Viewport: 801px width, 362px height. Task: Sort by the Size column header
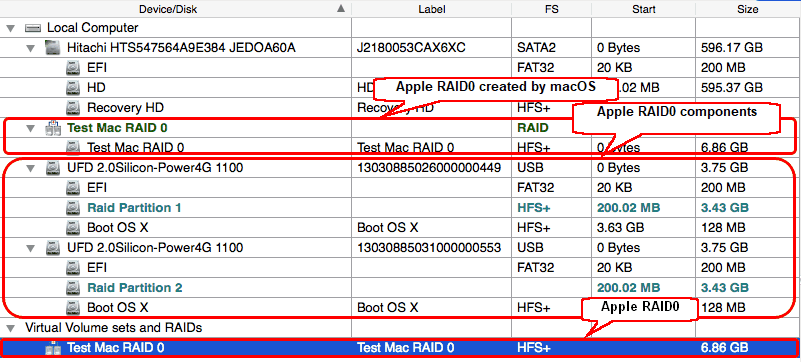point(748,9)
